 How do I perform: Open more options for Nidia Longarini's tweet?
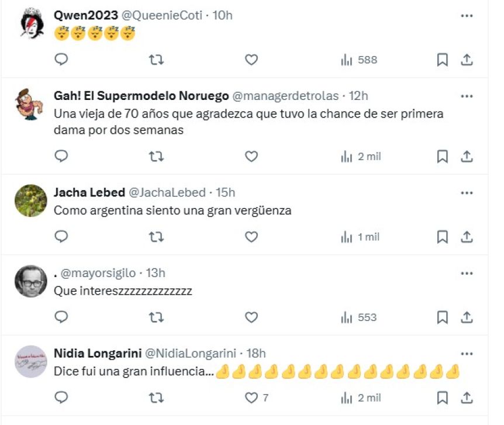[x=467, y=354]
